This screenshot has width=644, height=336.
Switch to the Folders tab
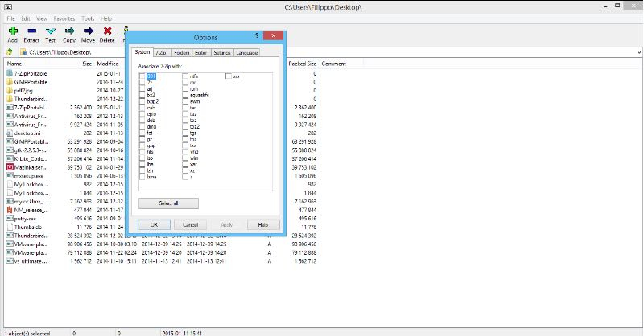(x=182, y=52)
